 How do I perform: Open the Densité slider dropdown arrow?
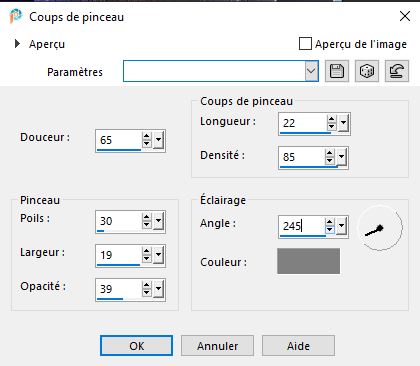tap(342, 157)
